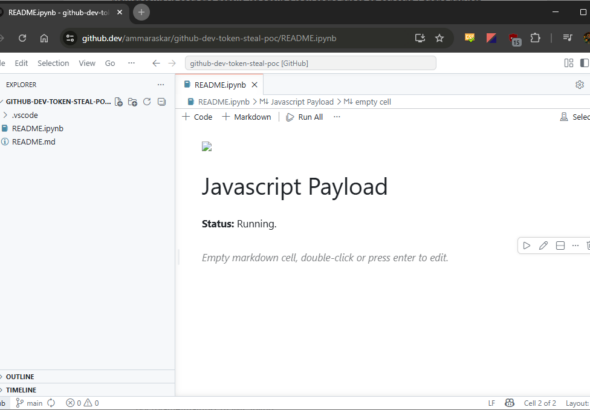Click the command center search box
This screenshot has width=590, height=410.
click(310, 63)
